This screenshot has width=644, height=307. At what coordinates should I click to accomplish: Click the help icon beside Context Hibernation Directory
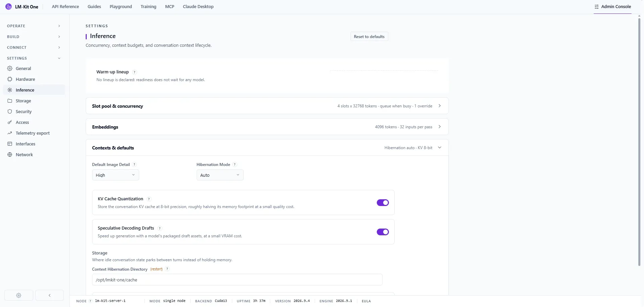click(167, 269)
